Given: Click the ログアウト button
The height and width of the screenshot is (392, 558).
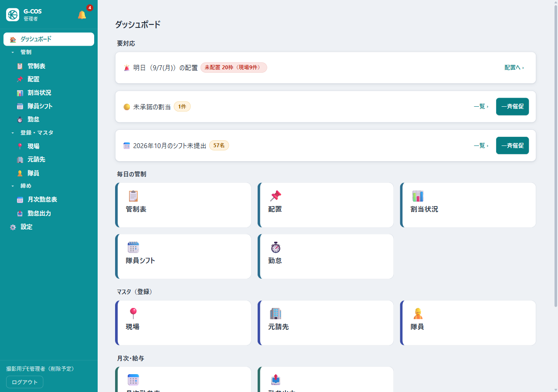Looking at the screenshot, I should (x=25, y=382).
